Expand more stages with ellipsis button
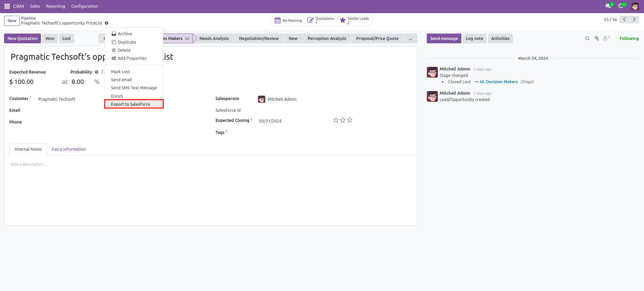Viewport: 644px width, 291px height. pos(410,39)
